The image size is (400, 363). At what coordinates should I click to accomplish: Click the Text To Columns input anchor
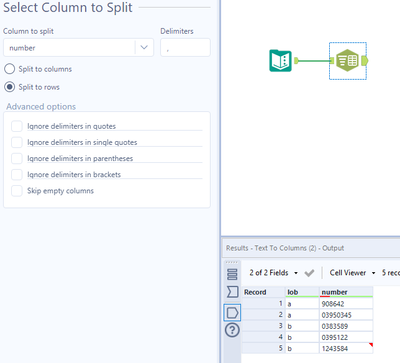coord(332,60)
